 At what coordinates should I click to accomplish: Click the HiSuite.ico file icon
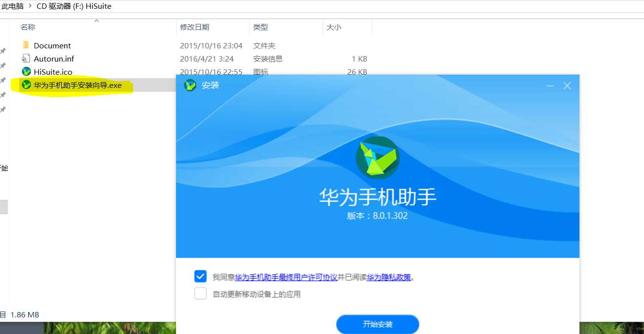[26, 72]
